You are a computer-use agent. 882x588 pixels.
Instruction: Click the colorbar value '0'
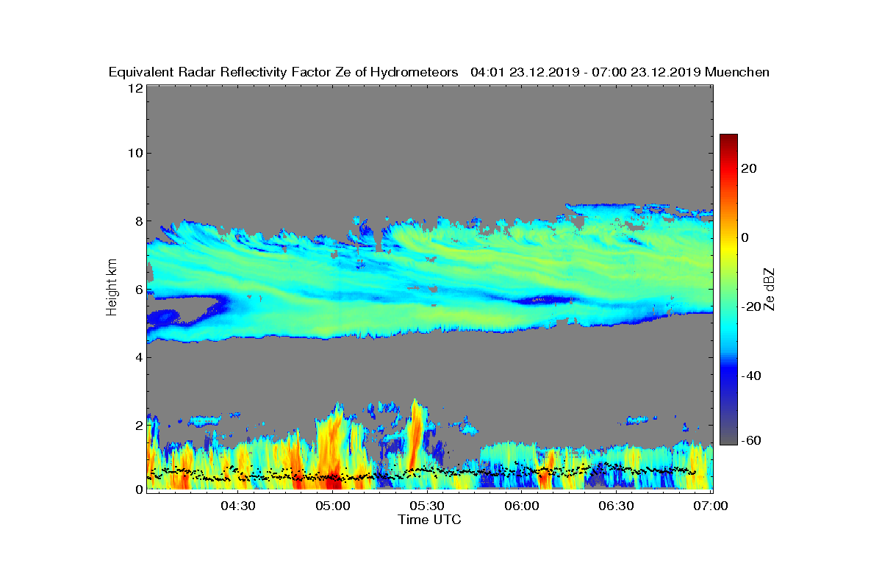point(746,237)
